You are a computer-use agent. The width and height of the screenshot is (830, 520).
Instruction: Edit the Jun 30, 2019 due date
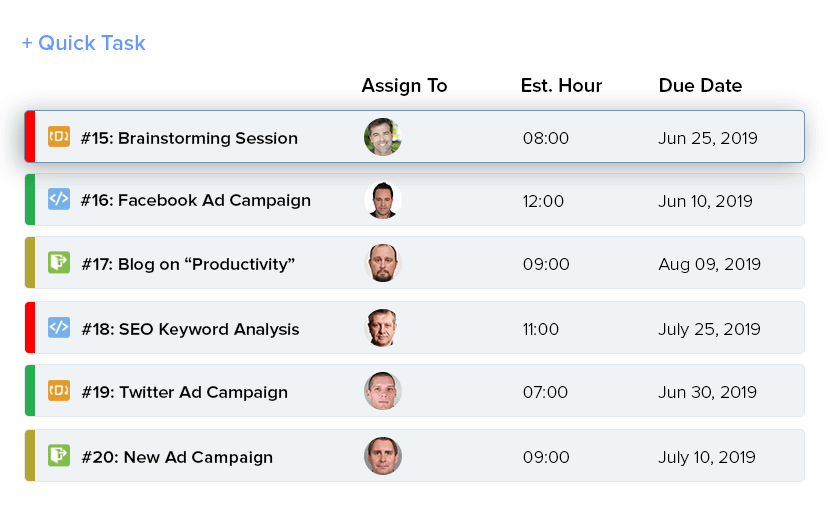(707, 392)
